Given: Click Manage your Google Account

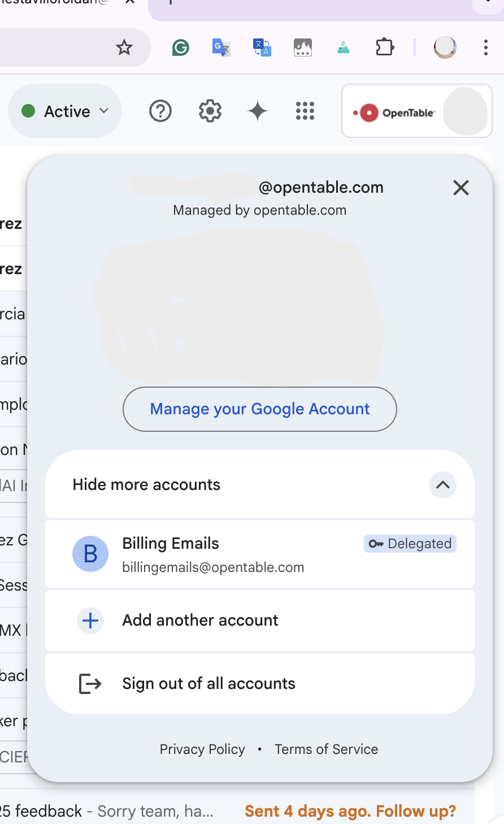Looking at the screenshot, I should (260, 409).
